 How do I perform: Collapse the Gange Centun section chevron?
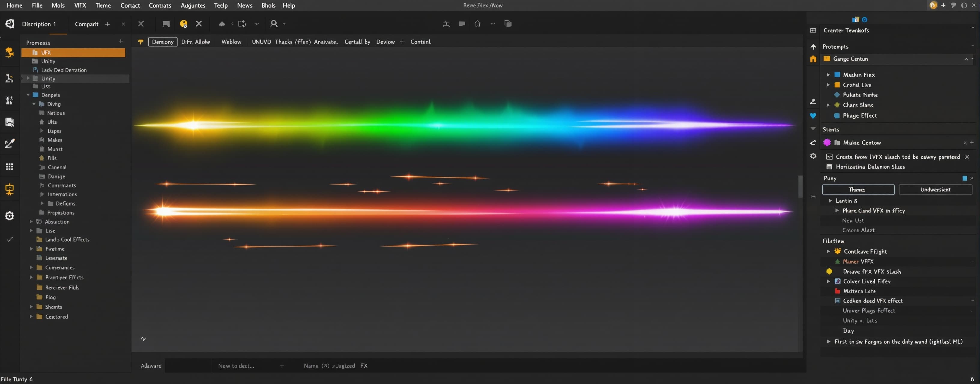pos(966,59)
